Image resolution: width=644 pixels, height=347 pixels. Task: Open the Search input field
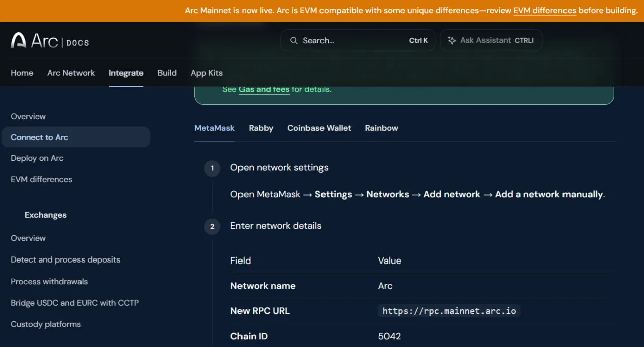(358, 40)
